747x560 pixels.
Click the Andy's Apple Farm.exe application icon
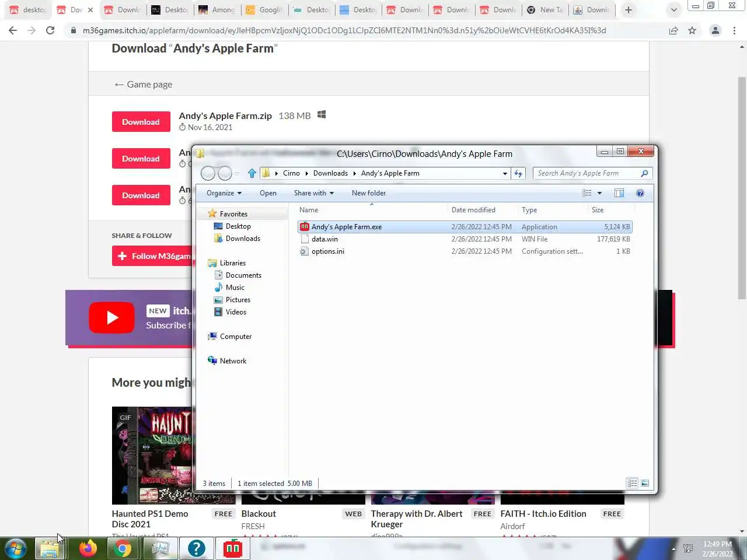click(x=304, y=227)
